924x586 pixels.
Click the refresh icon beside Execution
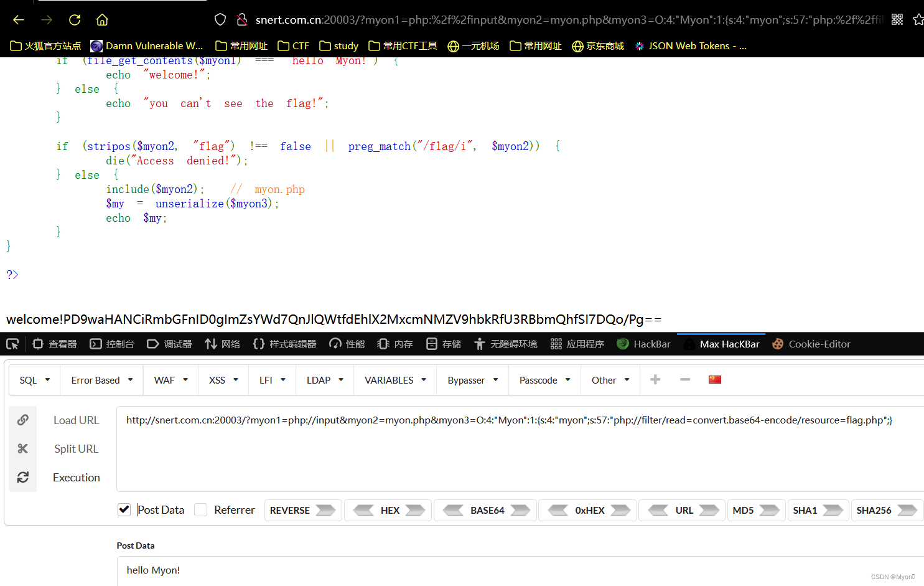pos(23,477)
